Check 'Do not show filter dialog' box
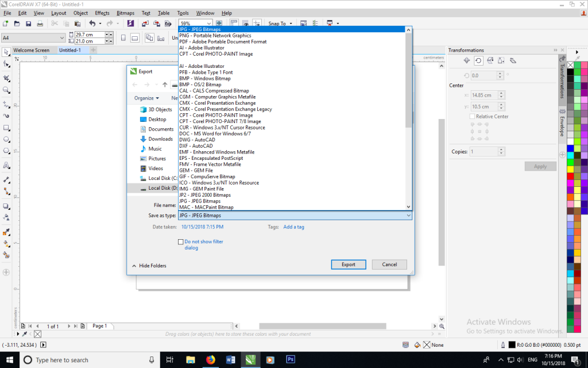This screenshot has height=368, width=588. (x=181, y=242)
